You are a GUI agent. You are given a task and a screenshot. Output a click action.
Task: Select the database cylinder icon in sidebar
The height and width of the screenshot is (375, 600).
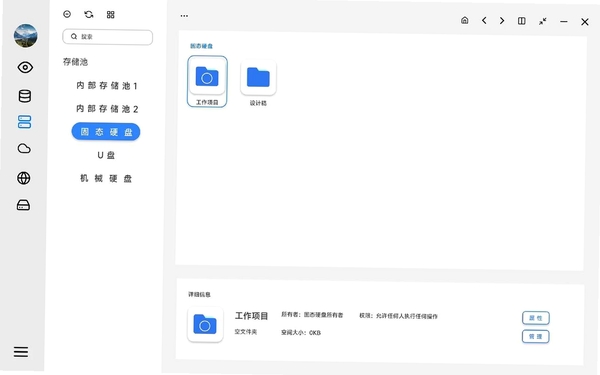(x=25, y=96)
